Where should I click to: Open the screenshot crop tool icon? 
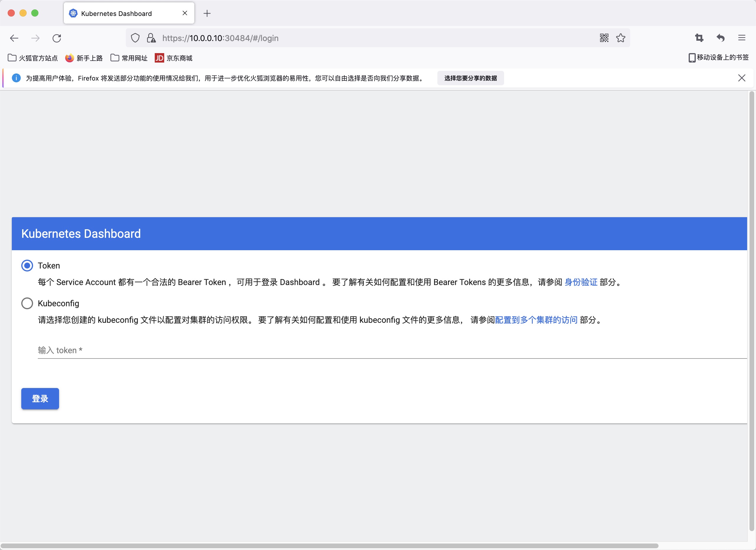[699, 38]
